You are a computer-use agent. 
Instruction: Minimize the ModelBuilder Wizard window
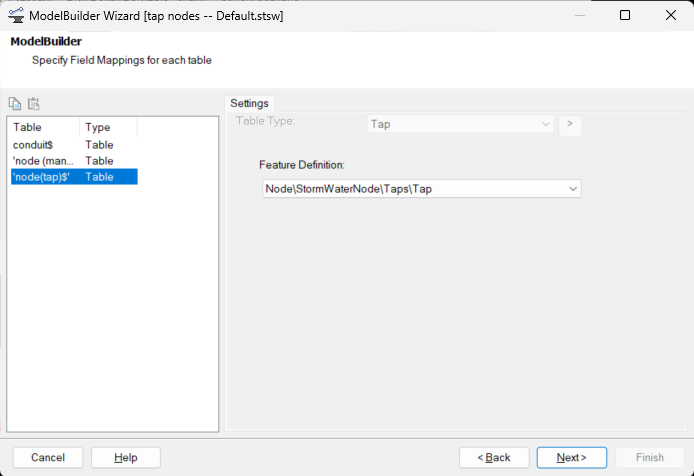[578, 16]
